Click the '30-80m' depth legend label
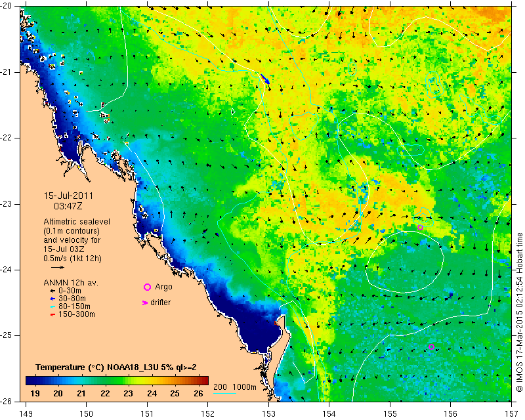The width and height of the screenshot is (525, 420). point(72,299)
